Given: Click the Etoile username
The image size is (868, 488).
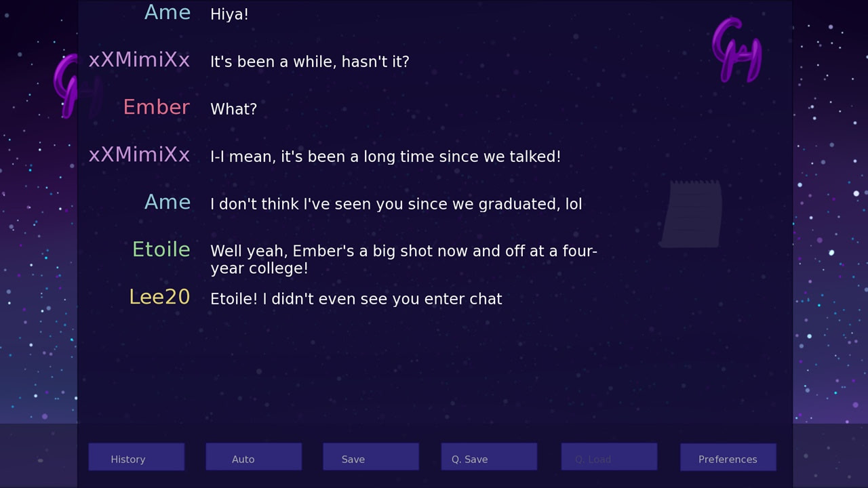Looking at the screenshot, I should [161, 250].
